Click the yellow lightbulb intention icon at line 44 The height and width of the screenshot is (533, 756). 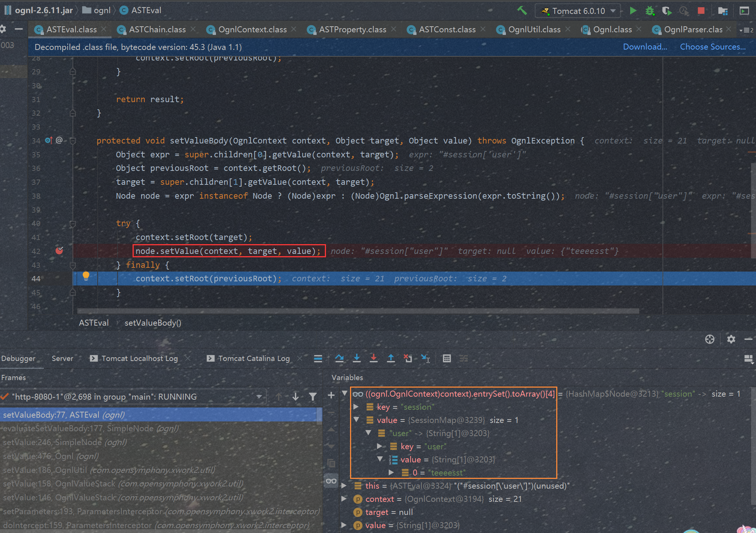pyautogui.click(x=86, y=276)
